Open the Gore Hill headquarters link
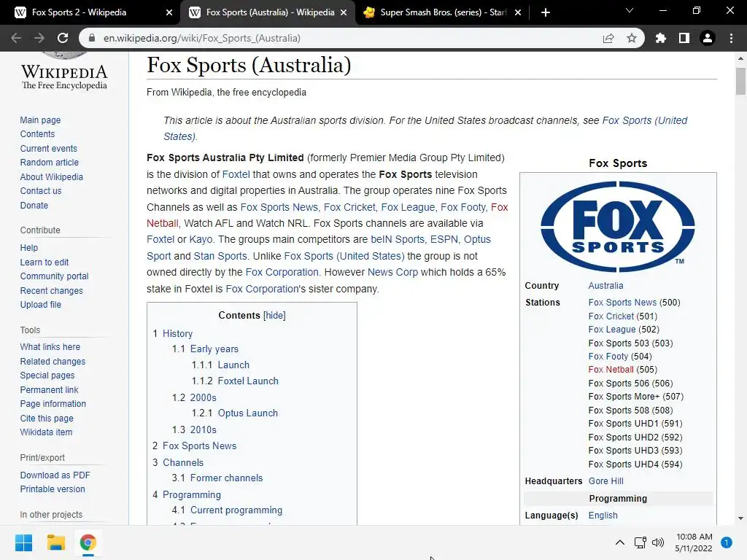Image resolution: width=747 pixels, height=560 pixels. point(605,481)
